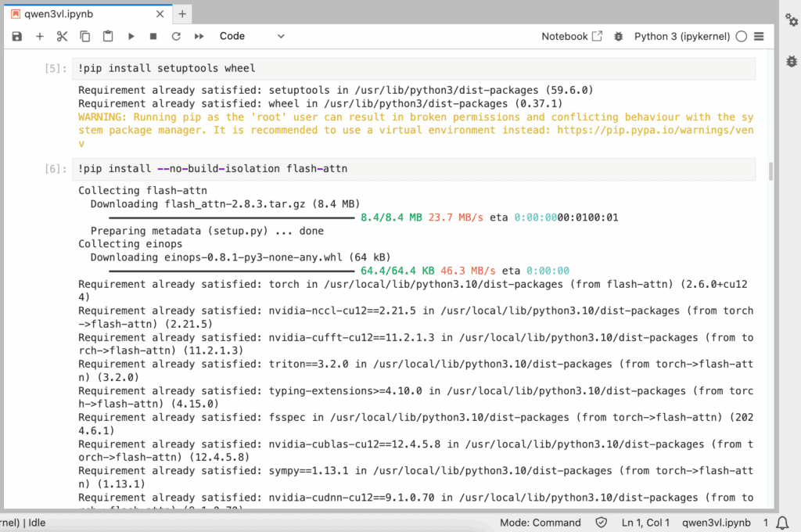The width and height of the screenshot is (801, 532).
Task: Restart kernel and run all cells
Action: click(199, 36)
